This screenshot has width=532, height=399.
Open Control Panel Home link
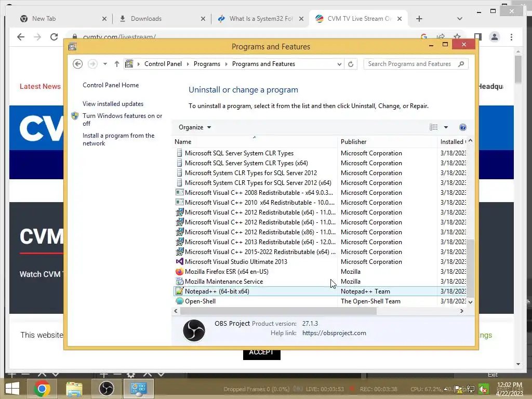[111, 85]
